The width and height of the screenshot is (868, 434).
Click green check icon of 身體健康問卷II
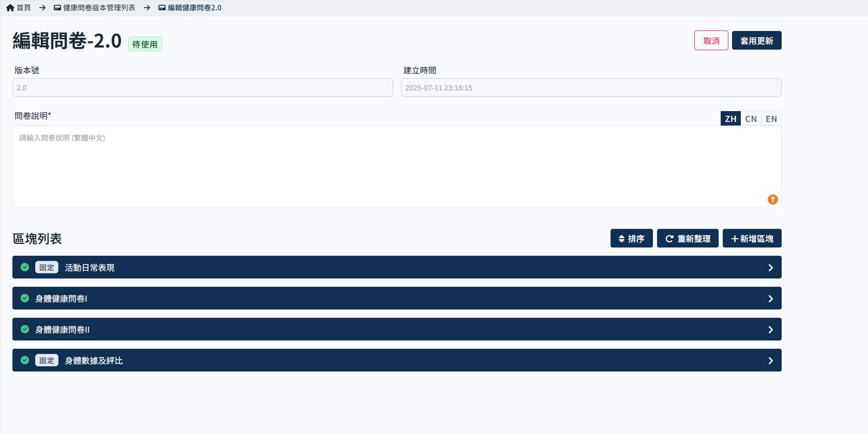coord(25,329)
